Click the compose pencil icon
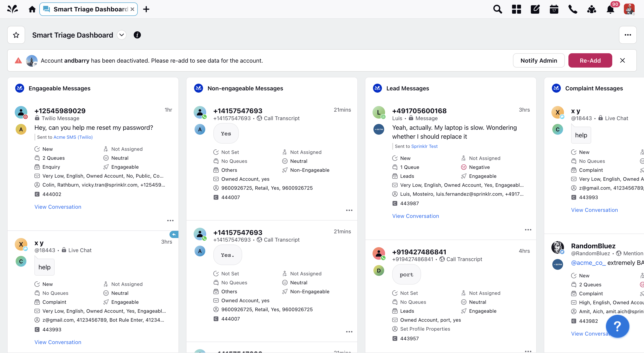Image resolution: width=644 pixels, height=353 pixels. click(535, 9)
